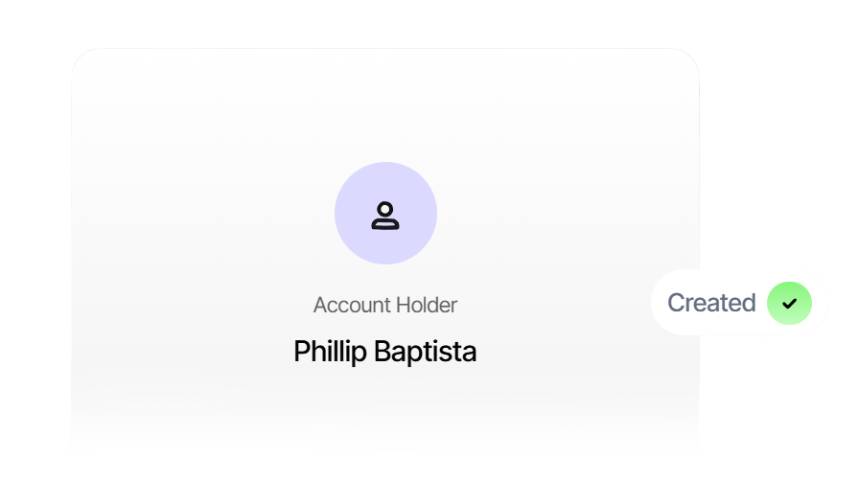Open the account holder profile avatar

385,213
